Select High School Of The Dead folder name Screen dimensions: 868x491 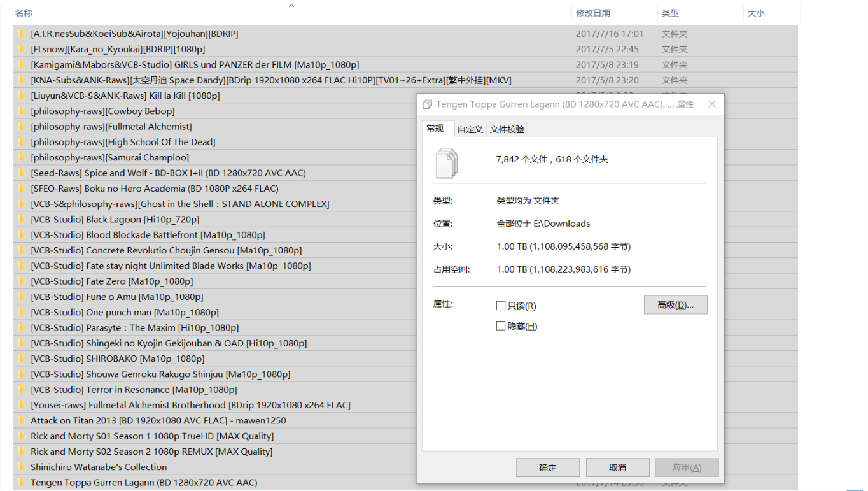click(123, 142)
